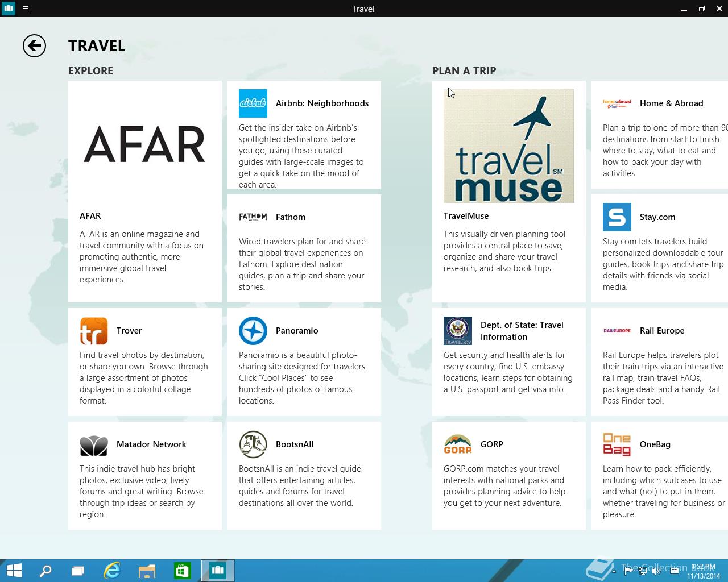Click the Panoramio photo-sharing description text
Image resolution: width=728 pixels, height=582 pixels.
coord(303,378)
